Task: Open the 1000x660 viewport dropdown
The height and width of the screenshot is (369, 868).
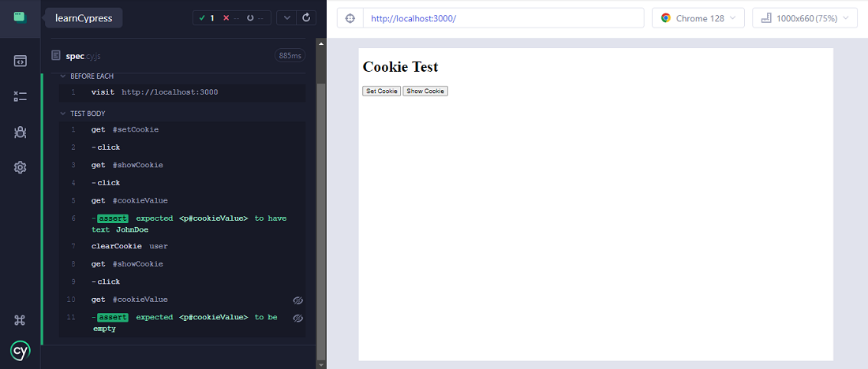Action: click(x=804, y=18)
